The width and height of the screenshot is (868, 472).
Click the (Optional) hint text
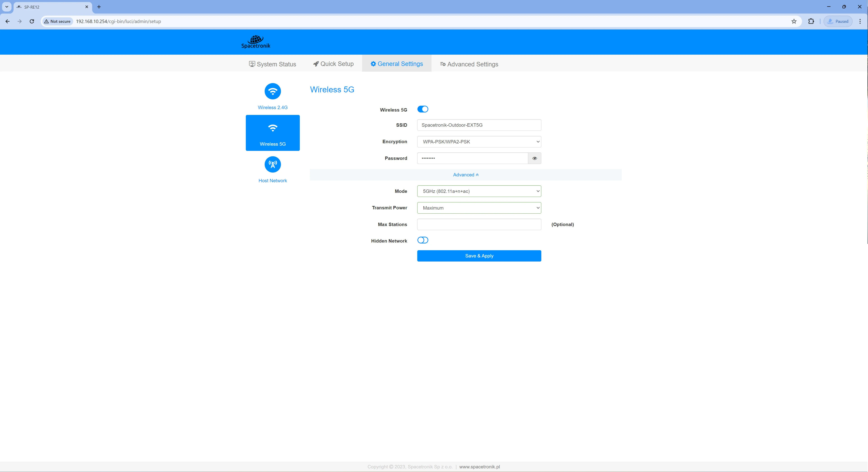point(562,224)
